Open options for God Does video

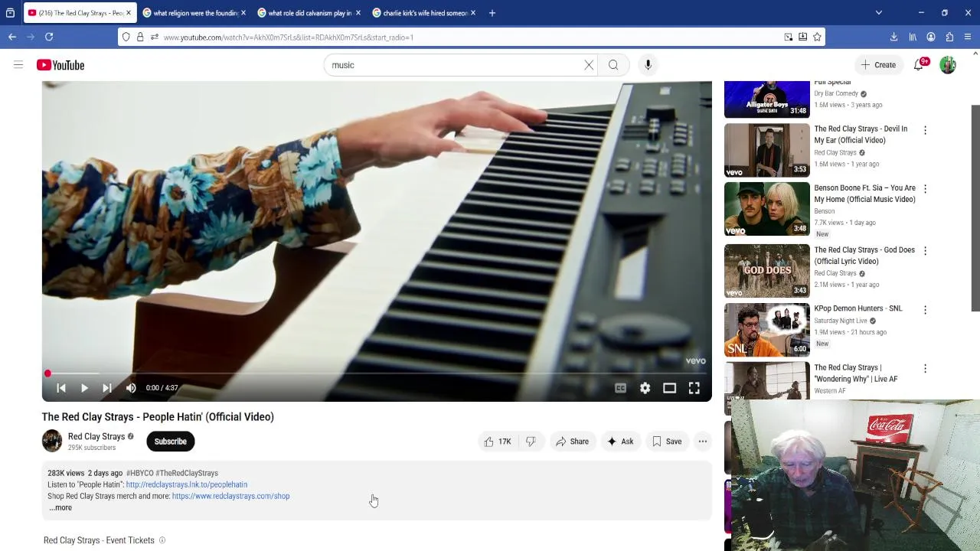[x=925, y=251]
